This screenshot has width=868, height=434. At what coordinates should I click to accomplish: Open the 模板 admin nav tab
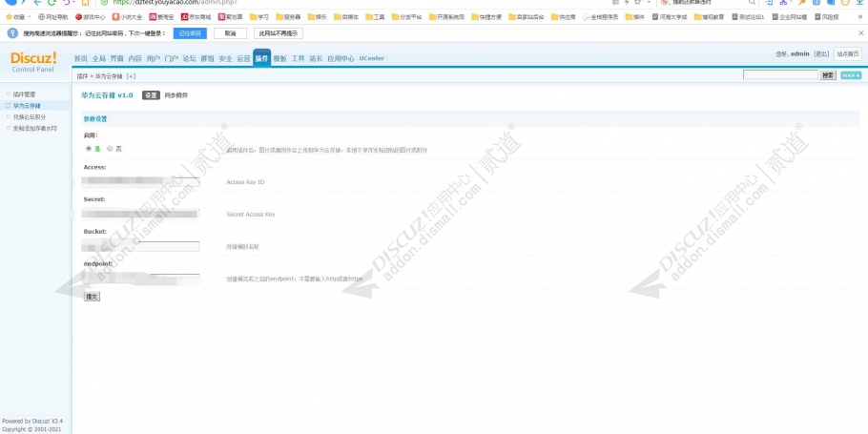tap(280, 58)
